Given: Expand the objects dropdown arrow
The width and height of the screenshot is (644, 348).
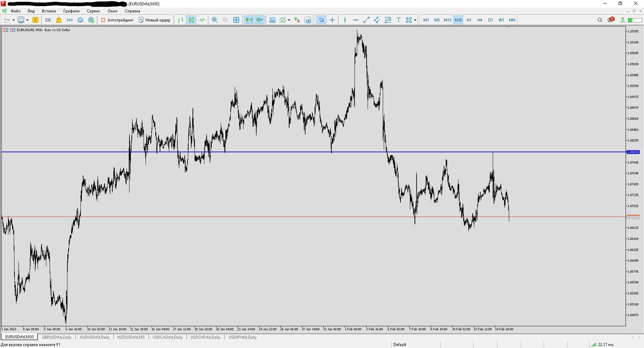Looking at the screenshot, I should pos(415,20).
